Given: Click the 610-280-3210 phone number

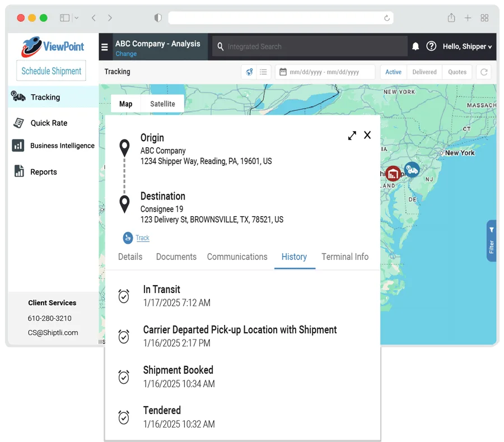Looking at the screenshot, I should click(x=49, y=318).
